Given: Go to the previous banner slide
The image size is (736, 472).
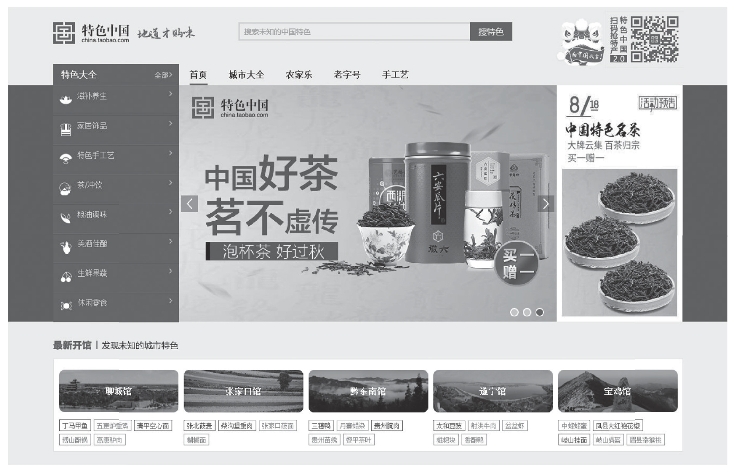Looking at the screenshot, I should (189, 204).
